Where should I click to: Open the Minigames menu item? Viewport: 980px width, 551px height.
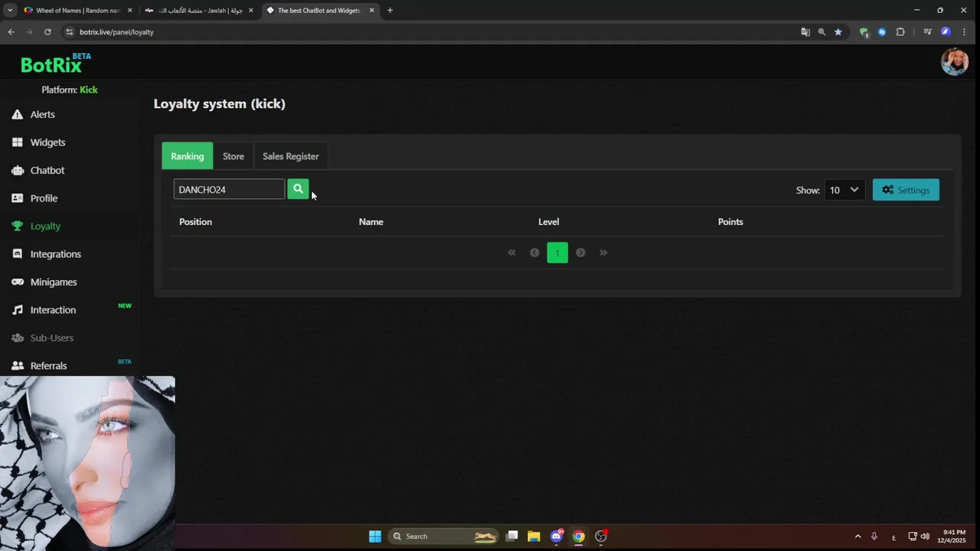[x=54, y=282]
